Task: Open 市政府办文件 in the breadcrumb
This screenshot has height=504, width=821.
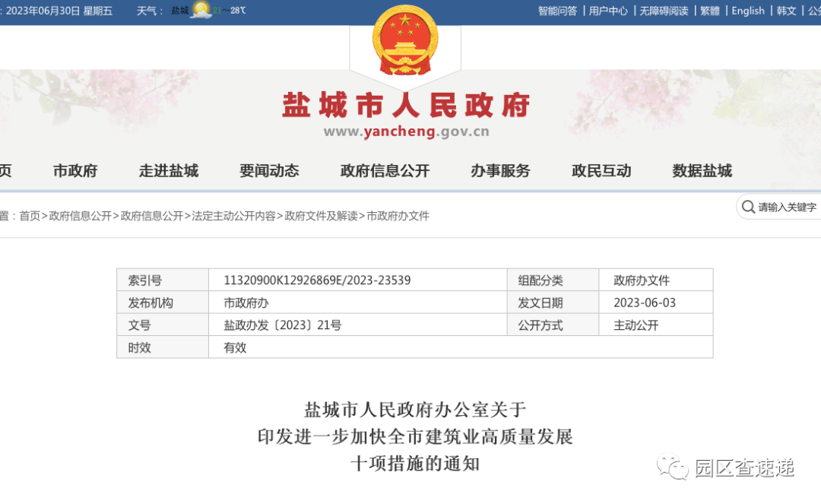Action: pyautogui.click(x=397, y=215)
